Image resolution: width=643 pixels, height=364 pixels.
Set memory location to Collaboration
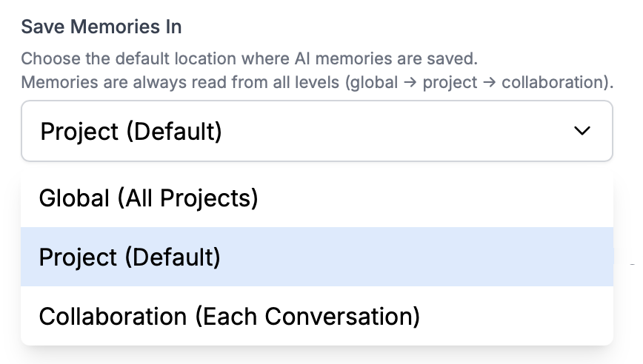coord(229,317)
